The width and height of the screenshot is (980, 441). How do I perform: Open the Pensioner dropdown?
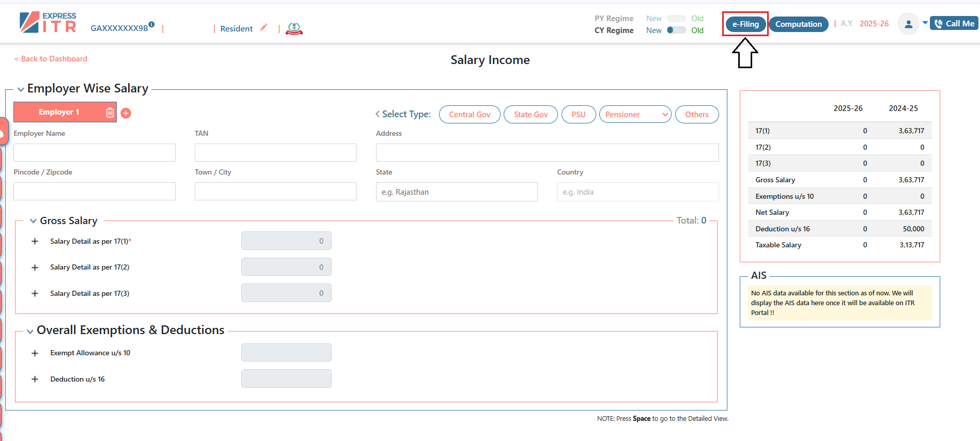(x=635, y=115)
